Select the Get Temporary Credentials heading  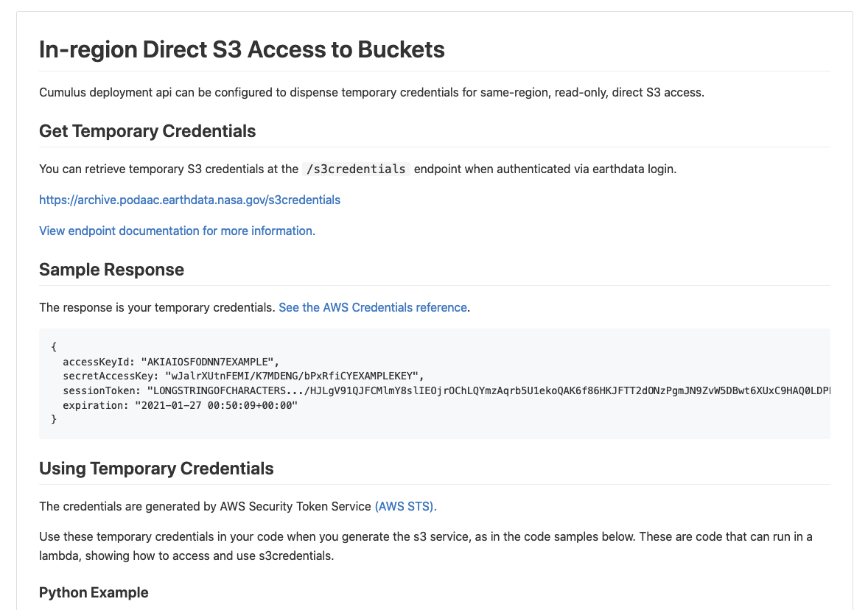(x=147, y=131)
